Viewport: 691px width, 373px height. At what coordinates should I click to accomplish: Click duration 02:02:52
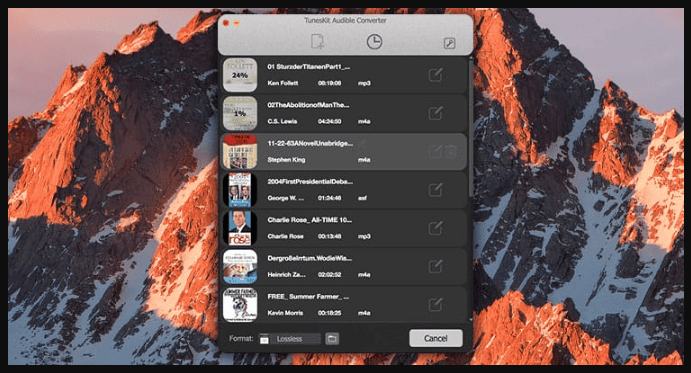(330, 275)
